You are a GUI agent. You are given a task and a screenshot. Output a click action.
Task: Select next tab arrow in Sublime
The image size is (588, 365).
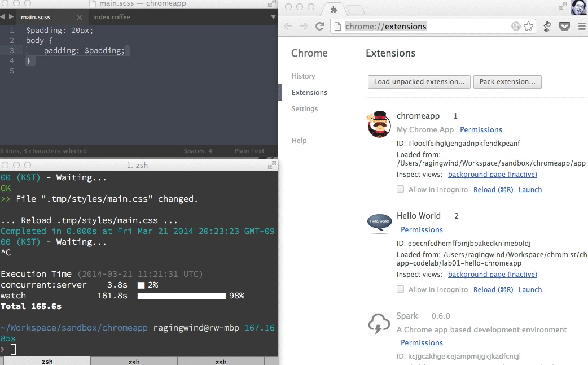(11, 17)
